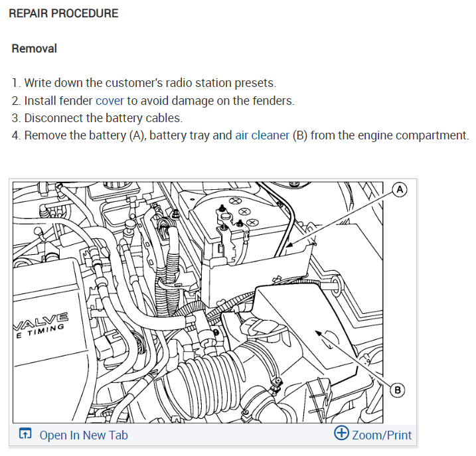Open the 'cover' hyperlink in step 2

(x=110, y=101)
